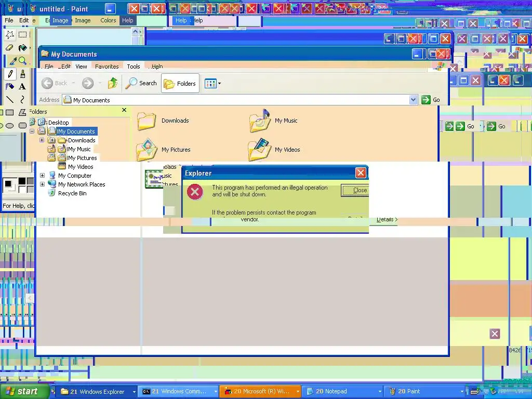Image resolution: width=532 pixels, height=399 pixels.
Task: Click the Up folder arrow icon
Action: (113, 83)
